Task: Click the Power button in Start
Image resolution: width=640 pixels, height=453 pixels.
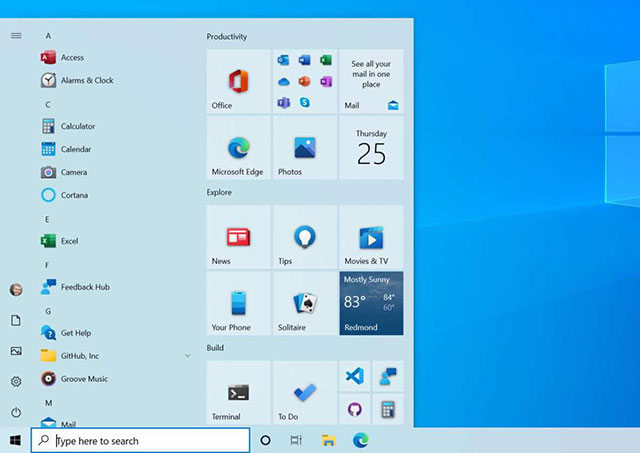Action: pyautogui.click(x=16, y=412)
